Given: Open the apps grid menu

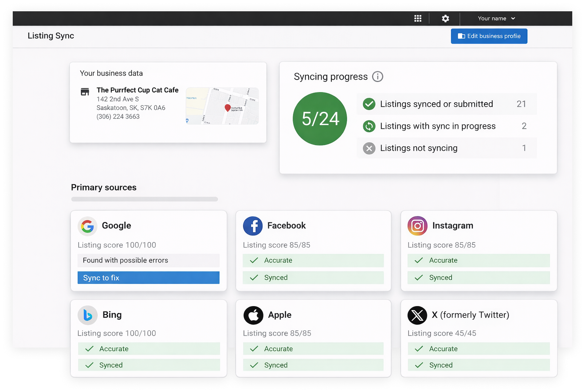Looking at the screenshot, I should pos(418,18).
